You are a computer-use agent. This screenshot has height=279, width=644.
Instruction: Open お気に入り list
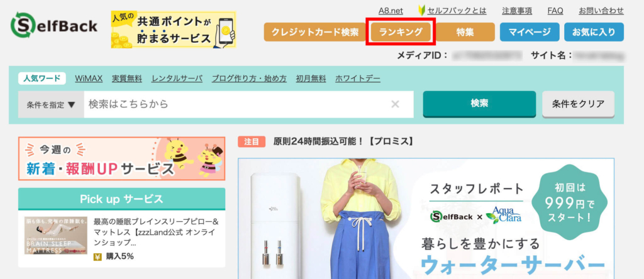click(x=594, y=32)
